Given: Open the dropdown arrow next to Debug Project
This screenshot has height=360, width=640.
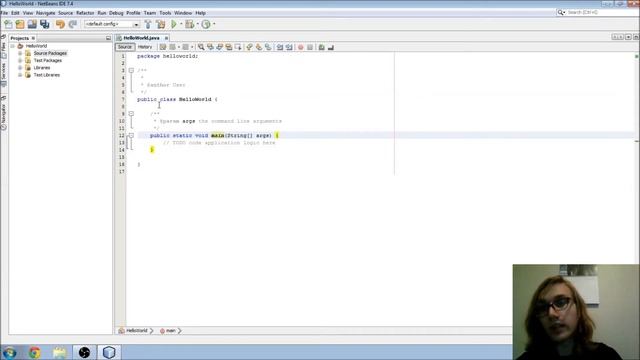Looking at the screenshot, I should (198, 24).
